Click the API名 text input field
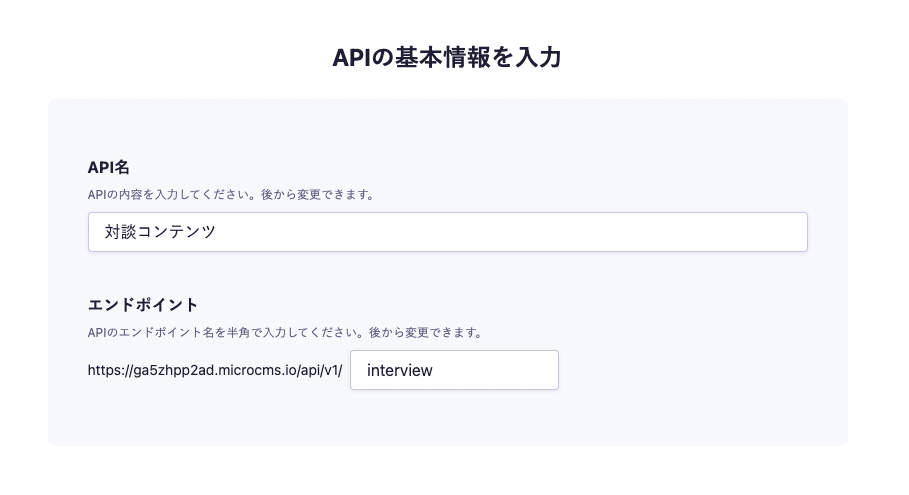 coord(447,232)
